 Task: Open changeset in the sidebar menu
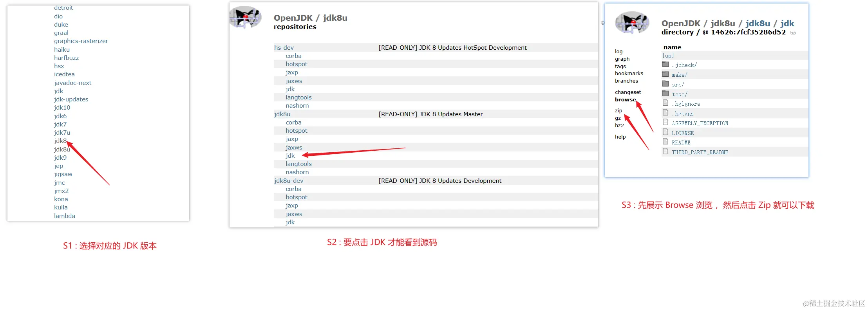click(628, 92)
